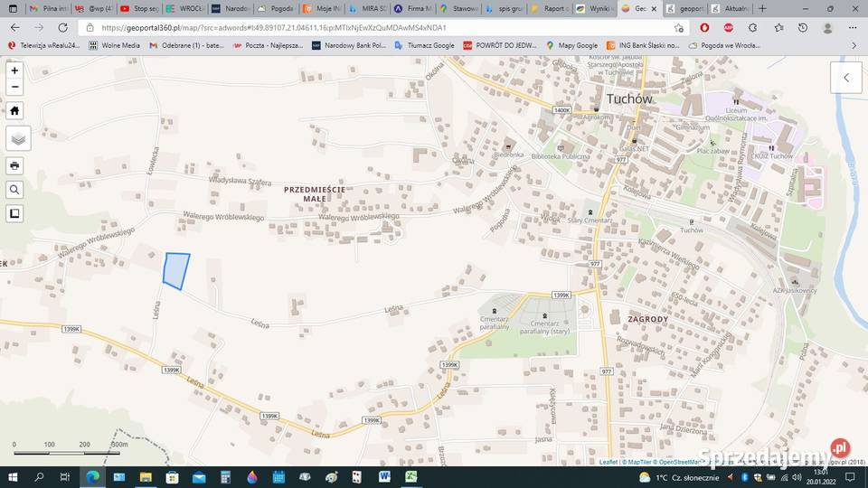Switch to the Stop seq YouTube tab

(x=140, y=8)
